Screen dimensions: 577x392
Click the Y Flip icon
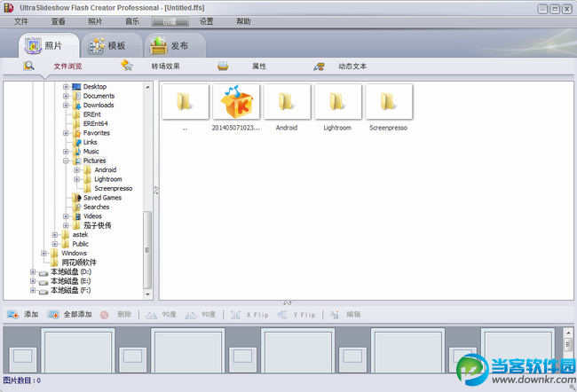[282, 315]
